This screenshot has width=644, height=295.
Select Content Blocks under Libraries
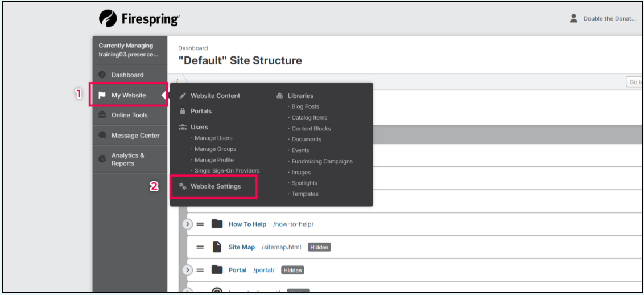click(x=311, y=129)
